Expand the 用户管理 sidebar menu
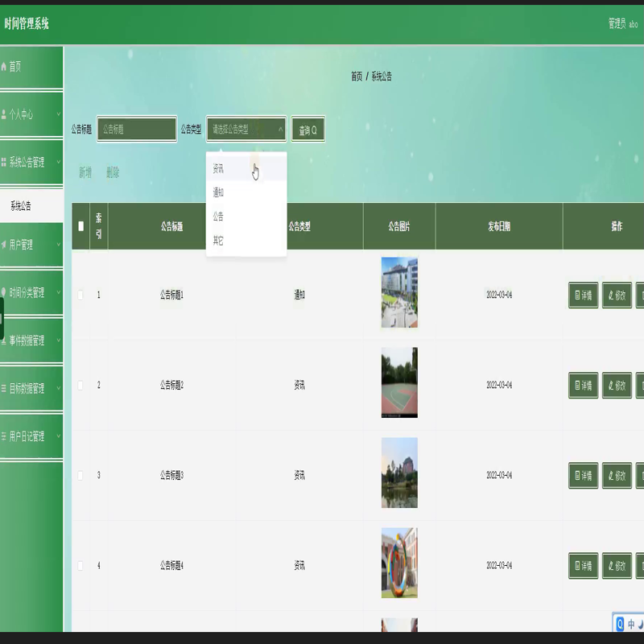The width and height of the screenshot is (644, 644). [59, 245]
